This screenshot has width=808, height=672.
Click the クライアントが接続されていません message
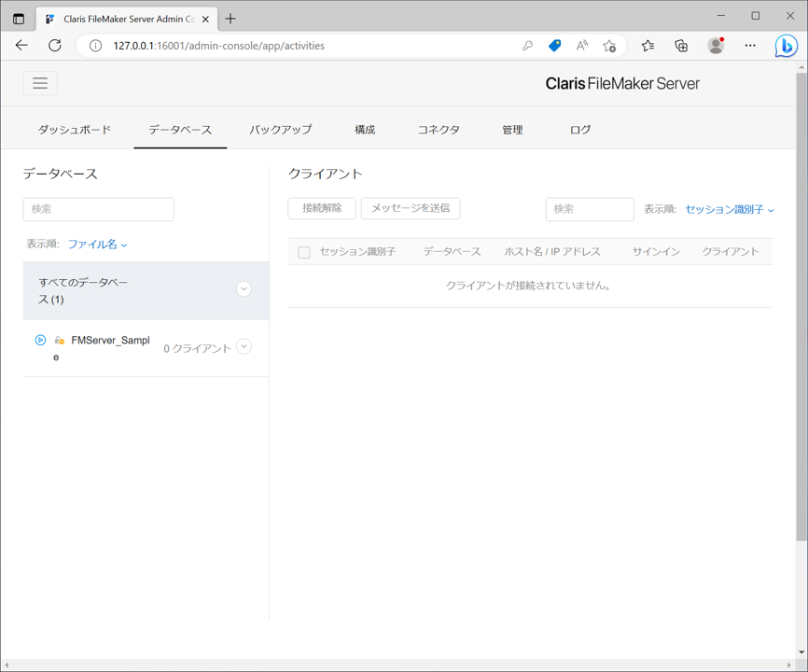click(528, 286)
